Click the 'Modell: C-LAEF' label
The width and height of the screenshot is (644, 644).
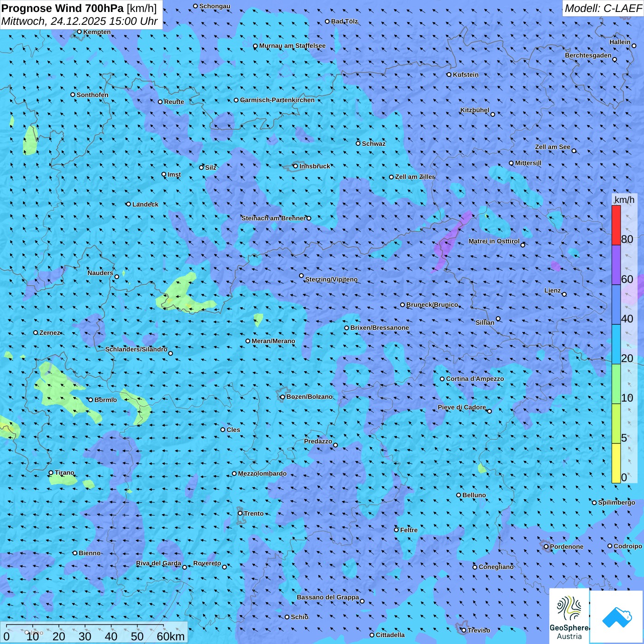pyautogui.click(x=603, y=8)
